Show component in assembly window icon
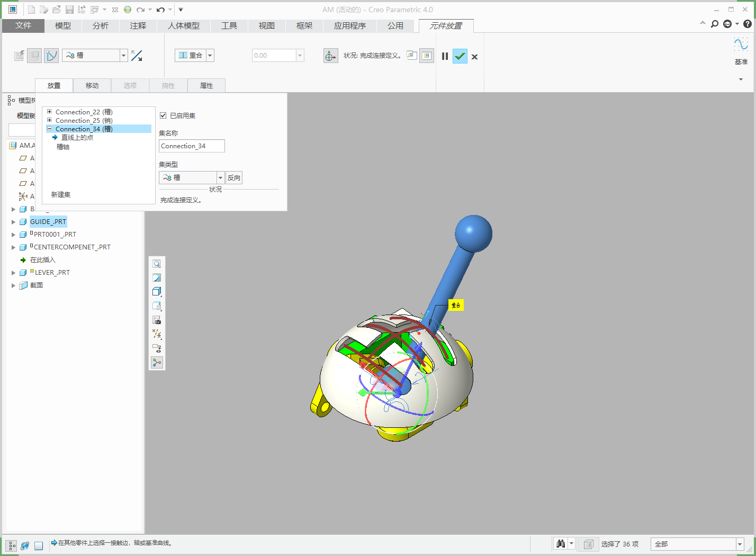The image size is (756, 556). [427, 56]
